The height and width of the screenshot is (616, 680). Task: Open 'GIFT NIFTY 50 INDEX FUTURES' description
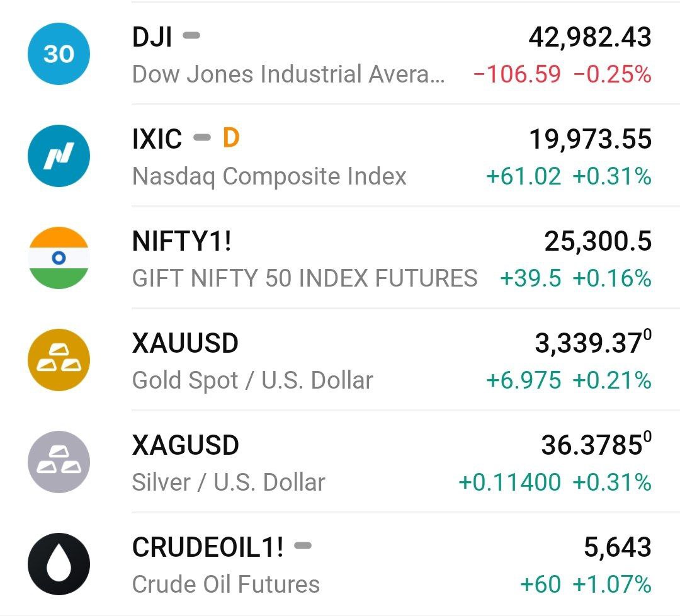click(305, 278)
